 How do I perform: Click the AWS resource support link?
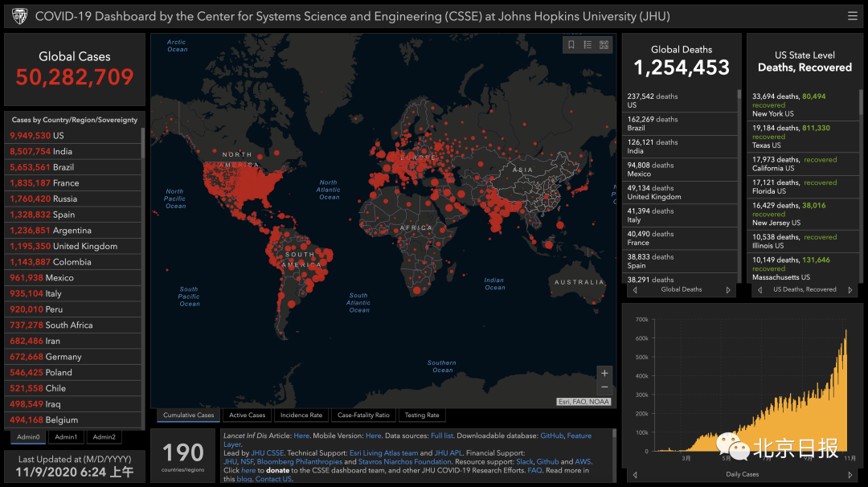pos(583,461)
